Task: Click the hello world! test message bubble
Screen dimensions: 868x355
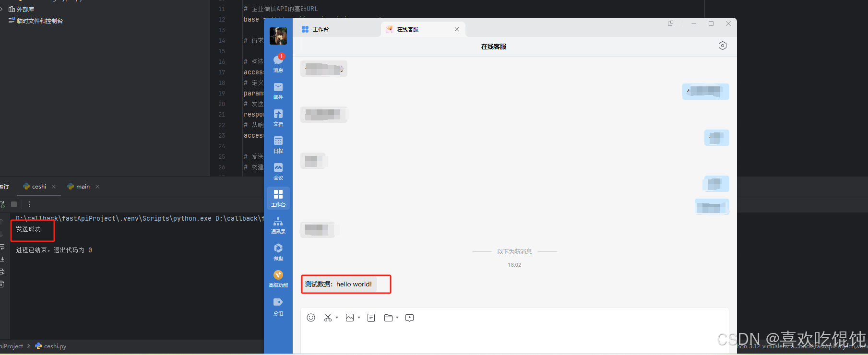Action: (x=339, y=284)
